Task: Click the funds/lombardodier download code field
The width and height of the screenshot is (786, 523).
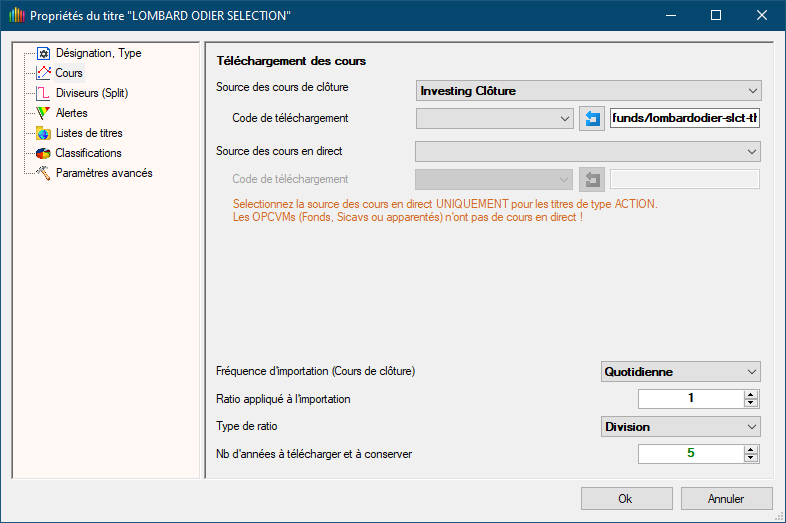Action: pyautogui.click(x=684, y=119)
